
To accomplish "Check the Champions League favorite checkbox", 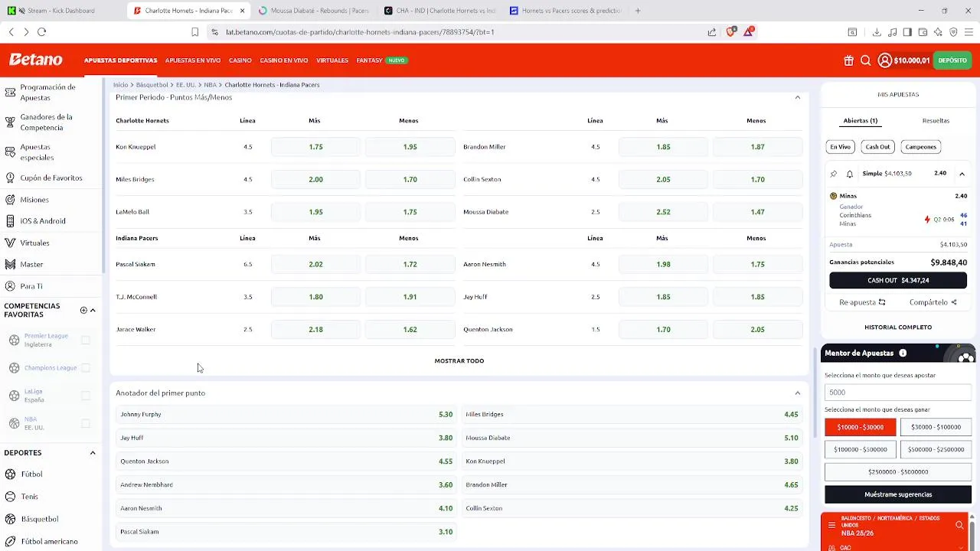I will (x=86, y=368).
